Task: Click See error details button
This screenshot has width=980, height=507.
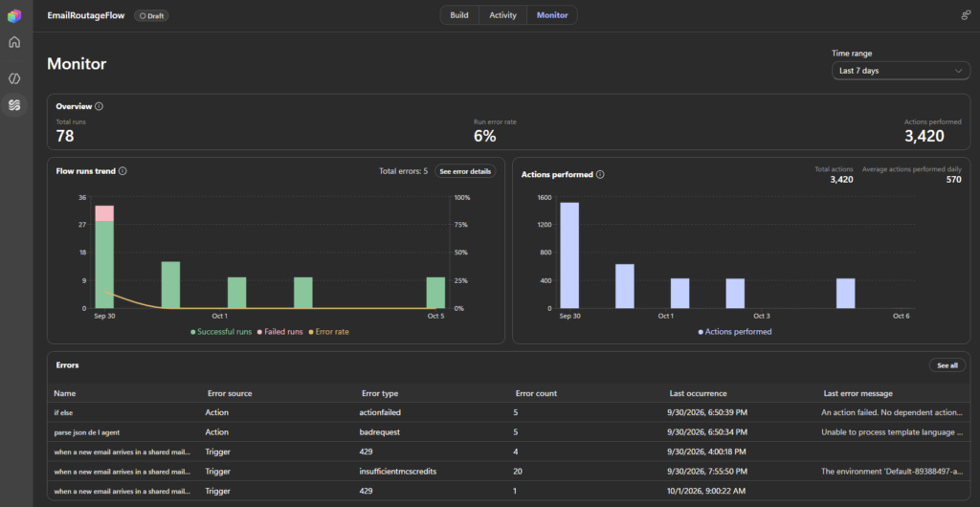Action: (465, 171)
